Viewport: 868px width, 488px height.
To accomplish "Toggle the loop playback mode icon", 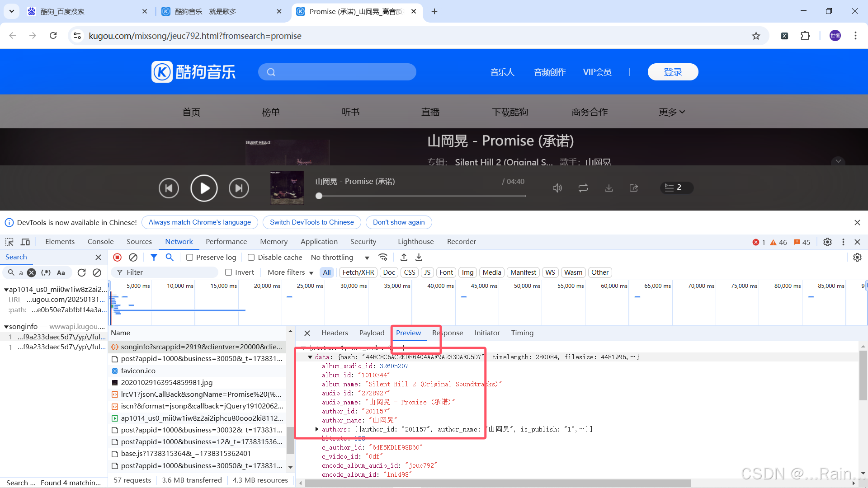I will tap(583, 188).
